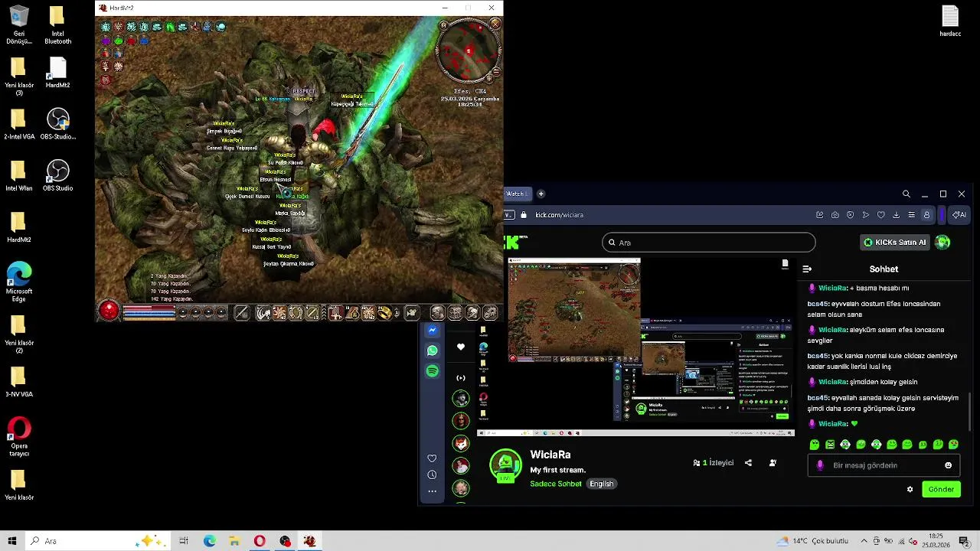Click the red health orb in game
The height and width of the screenshot is (551, 980).
pos(109,310)
